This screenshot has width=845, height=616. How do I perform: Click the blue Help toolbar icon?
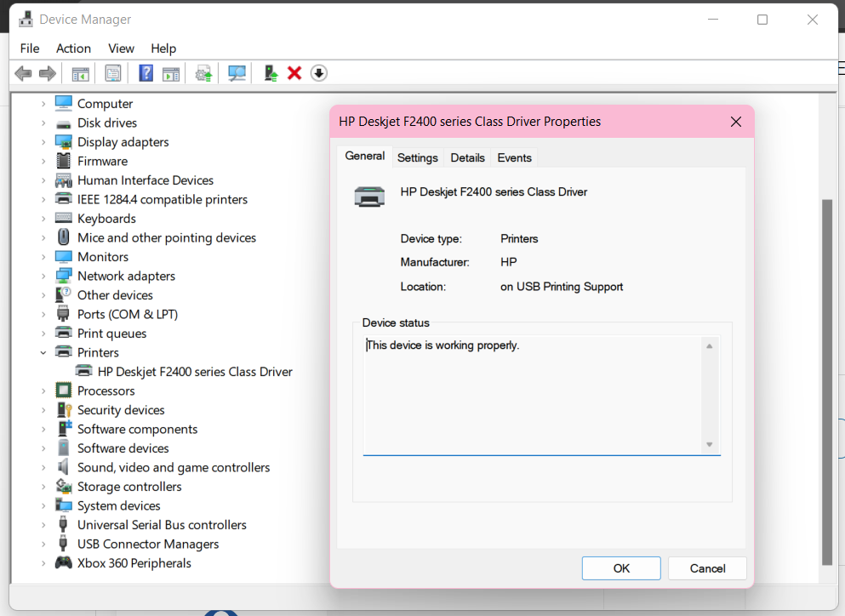point(145,73)
